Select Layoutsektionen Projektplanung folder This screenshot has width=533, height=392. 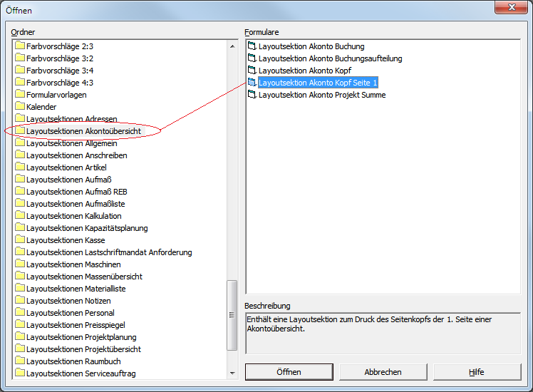pyautogui.click(x=81, y=337)
